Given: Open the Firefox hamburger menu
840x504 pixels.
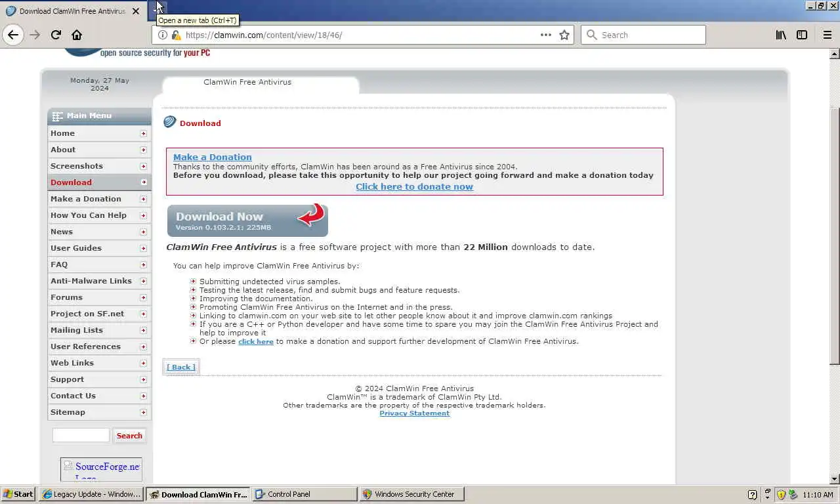Looking at the screenshot, I should 827,35.
